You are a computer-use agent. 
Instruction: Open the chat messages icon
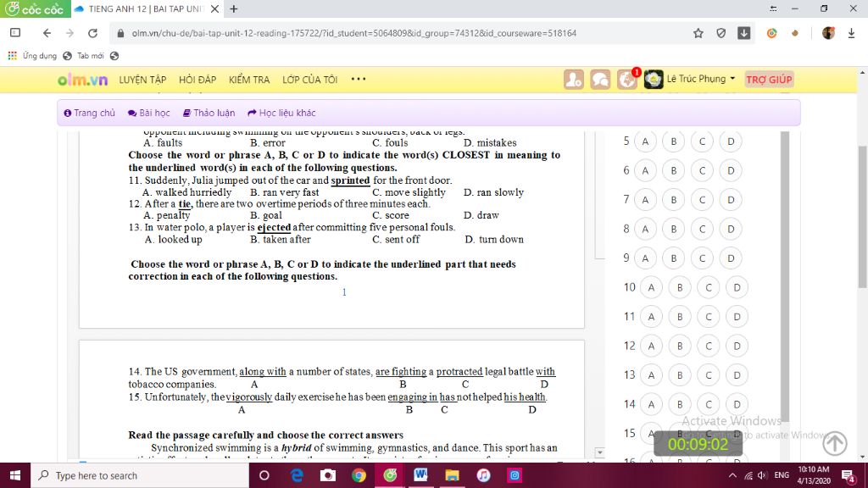[x=600, y=80]
